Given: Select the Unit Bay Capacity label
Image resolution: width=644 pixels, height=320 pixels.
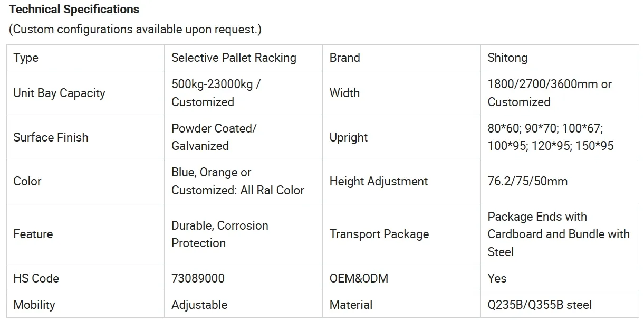Looking at the screenshot, I should click(59, 93).
